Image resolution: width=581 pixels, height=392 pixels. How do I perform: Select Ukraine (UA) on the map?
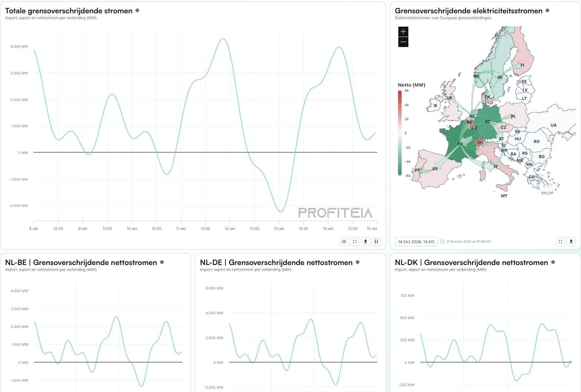(554, 125)
